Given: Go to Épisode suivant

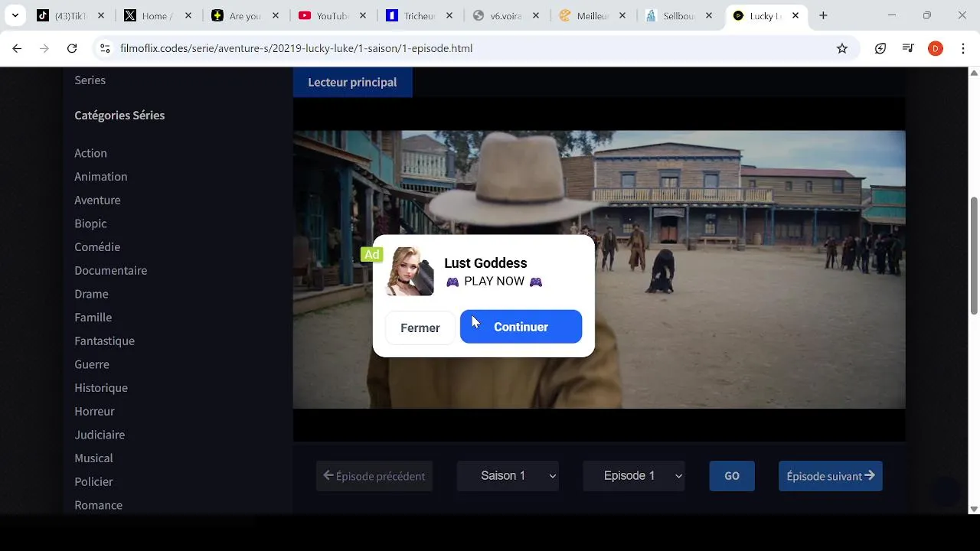Looking at the screenshot, I should (831, 476).
